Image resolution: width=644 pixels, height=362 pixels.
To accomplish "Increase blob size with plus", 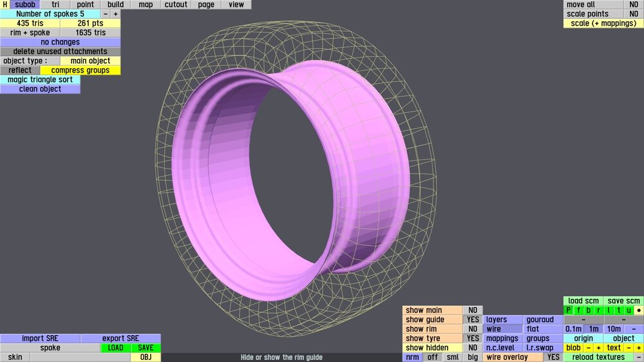I will tap(598, 348).
